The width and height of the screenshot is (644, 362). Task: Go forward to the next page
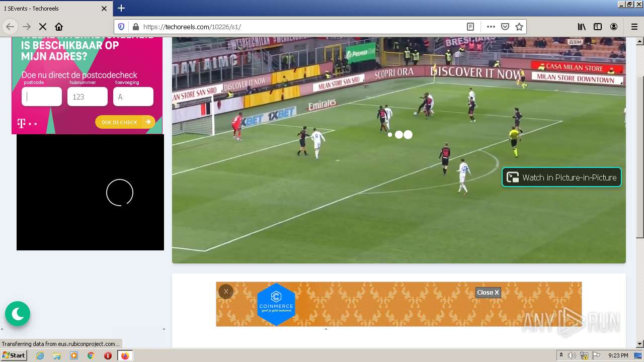(27, 27)
